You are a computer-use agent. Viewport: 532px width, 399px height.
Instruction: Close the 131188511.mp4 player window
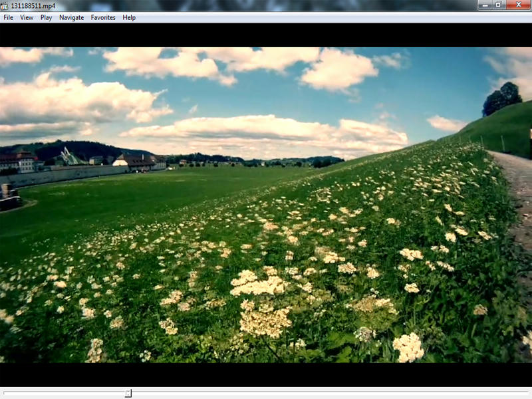[x=519, y=5]
